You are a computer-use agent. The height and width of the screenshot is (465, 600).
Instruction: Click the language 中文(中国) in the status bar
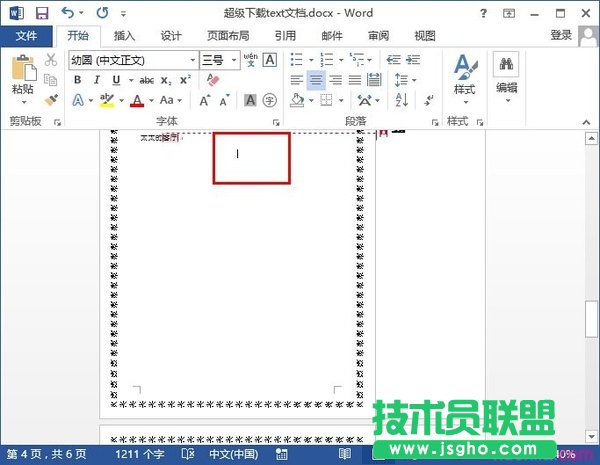pos(234,454)
